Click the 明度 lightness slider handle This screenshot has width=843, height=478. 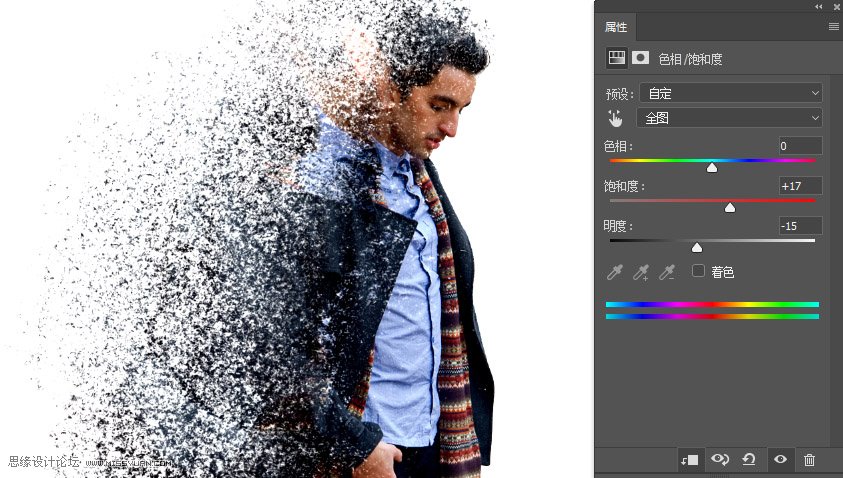[697, 247]
